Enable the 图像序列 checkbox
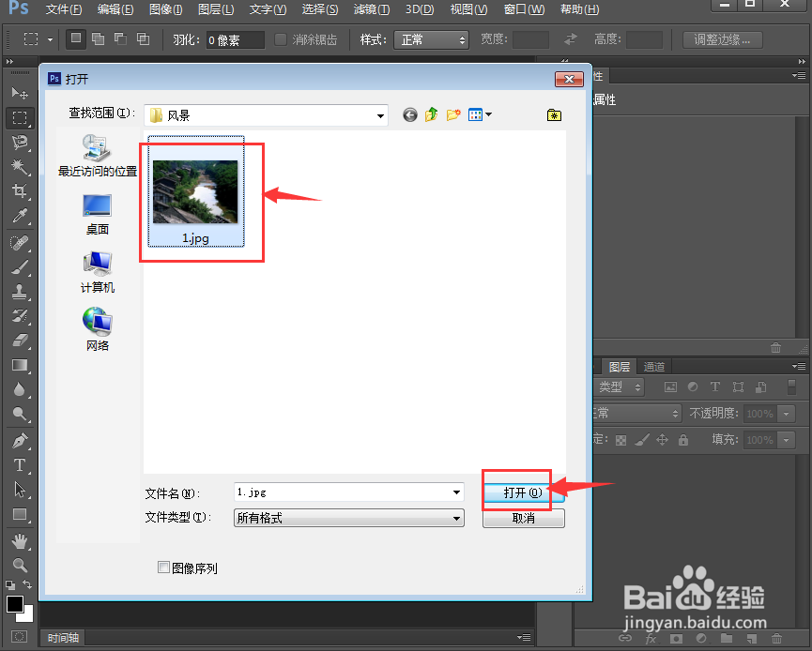This screenshot has width=812, height=651. click(x=163, y=568)
